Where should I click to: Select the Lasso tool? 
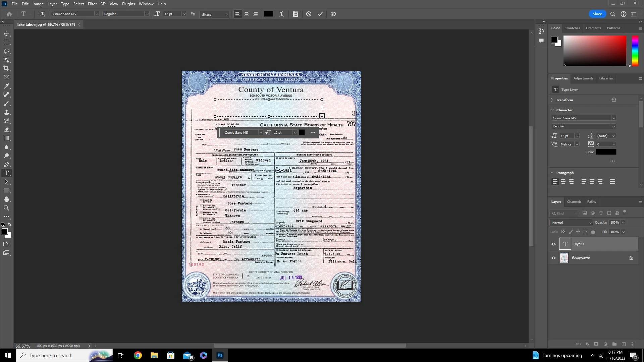click(6, 51)
